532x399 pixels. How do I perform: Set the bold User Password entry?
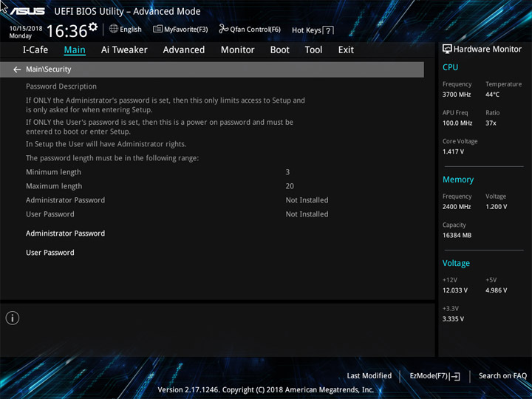point(50,253)
